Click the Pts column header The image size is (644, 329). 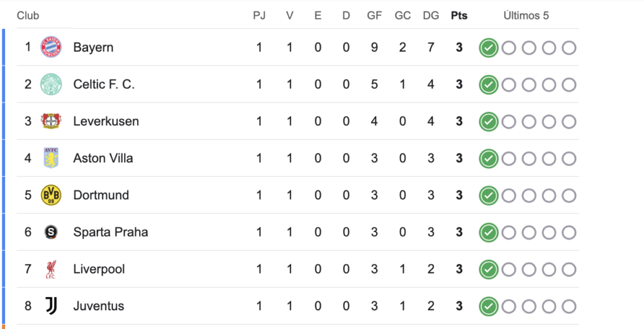(459, 16)
